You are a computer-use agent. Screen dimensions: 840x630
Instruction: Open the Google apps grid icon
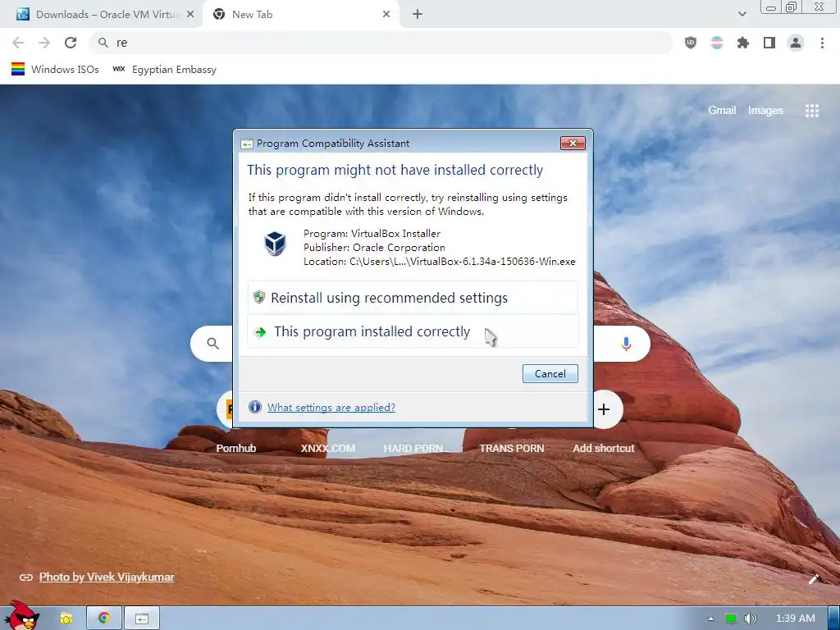click(x=811, y=111)
